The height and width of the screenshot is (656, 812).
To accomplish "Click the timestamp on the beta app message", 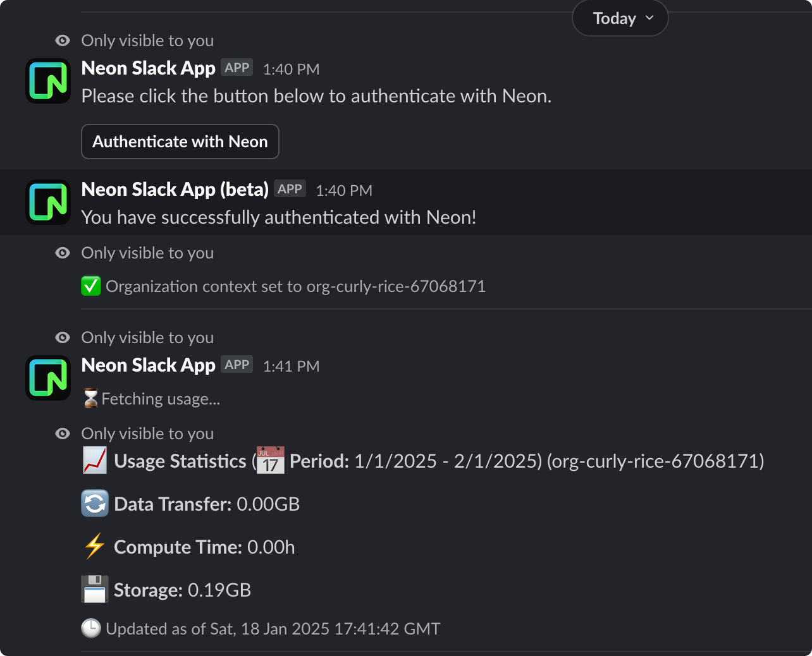I will 344,191.
